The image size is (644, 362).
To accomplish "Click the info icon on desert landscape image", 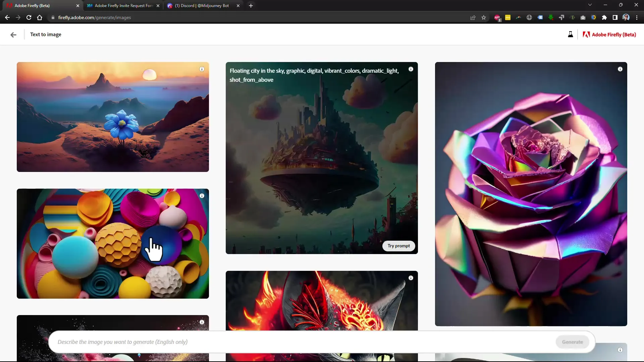I will click(202, 69).
